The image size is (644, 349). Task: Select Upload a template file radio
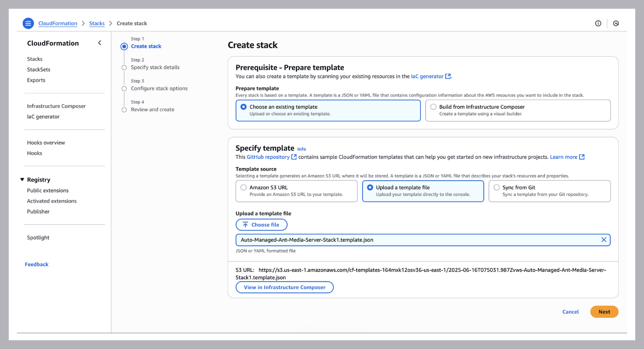tap(370, 188)
